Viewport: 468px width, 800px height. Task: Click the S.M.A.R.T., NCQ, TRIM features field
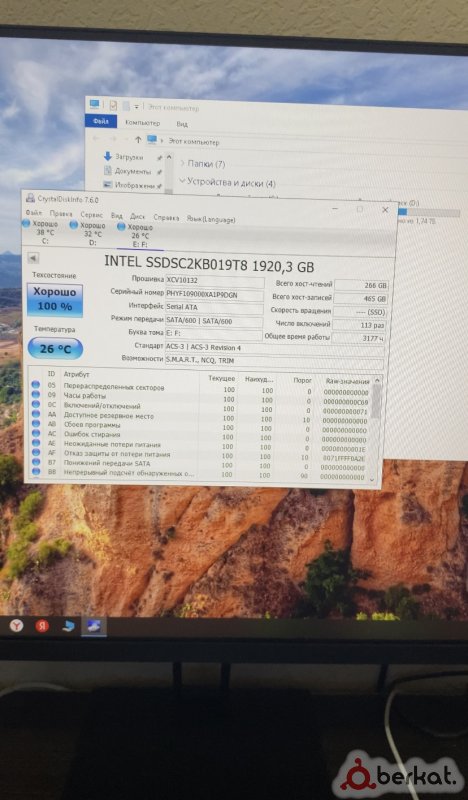274,361
